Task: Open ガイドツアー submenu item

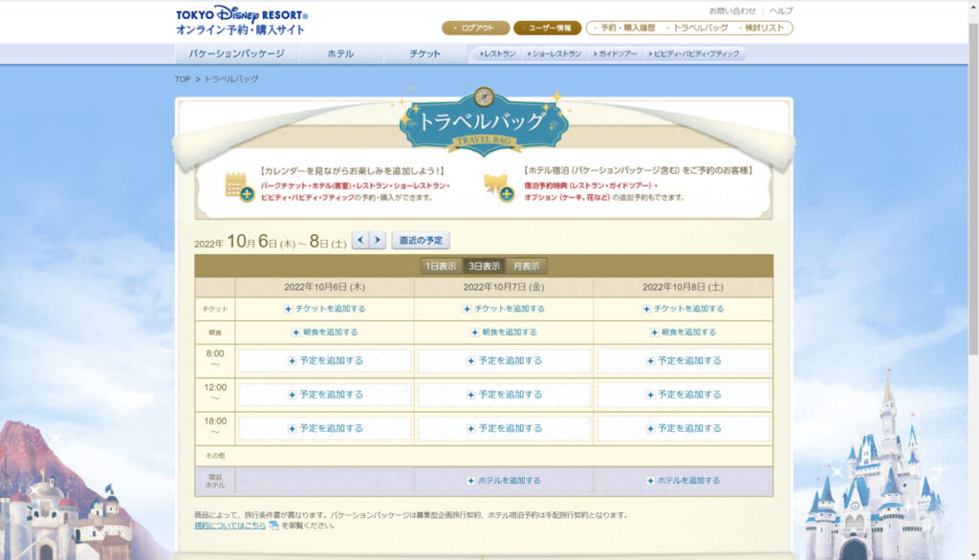Action: (x=616, y=54)
